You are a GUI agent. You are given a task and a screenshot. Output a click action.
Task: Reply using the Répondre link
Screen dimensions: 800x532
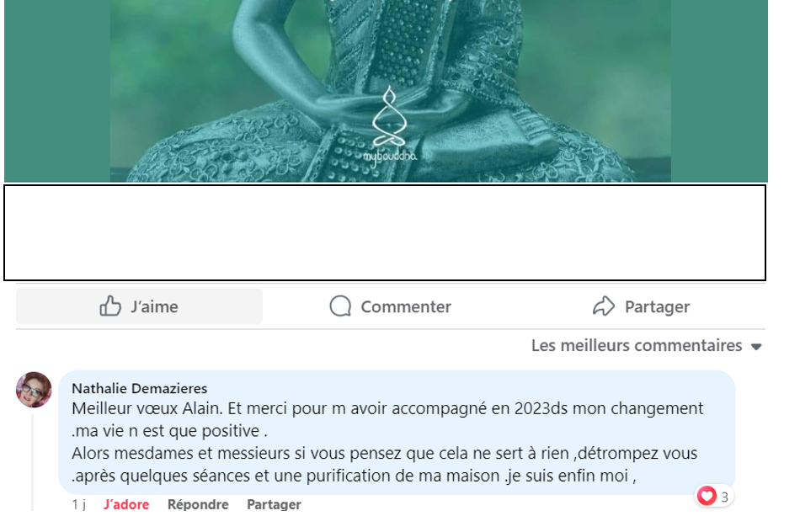pos(198,504)
